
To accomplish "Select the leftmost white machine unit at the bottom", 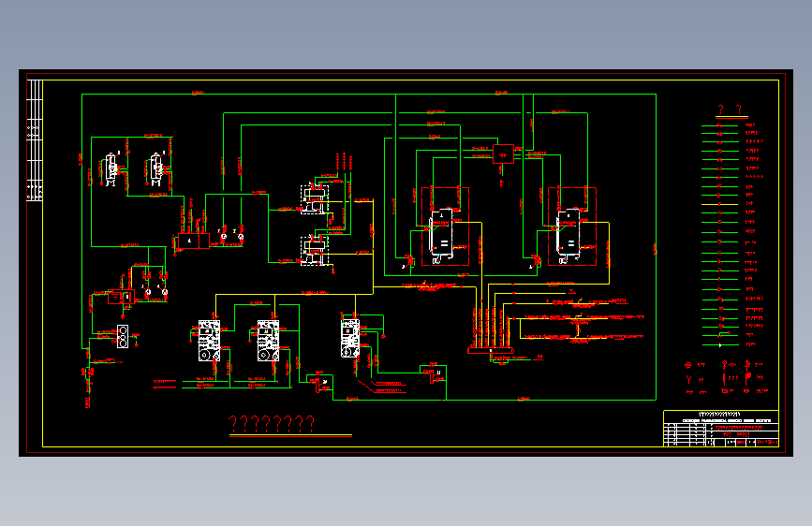I will click(209, 340).
